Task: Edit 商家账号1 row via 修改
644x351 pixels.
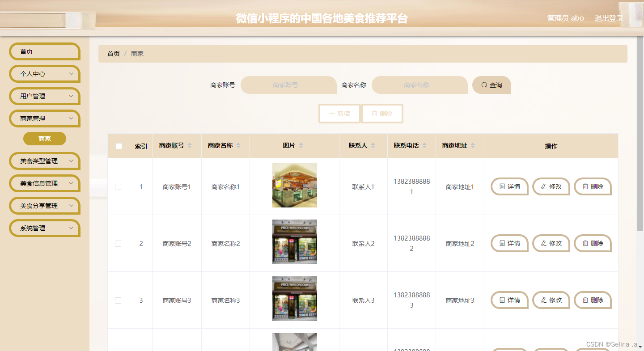Action: click(551, 186)
